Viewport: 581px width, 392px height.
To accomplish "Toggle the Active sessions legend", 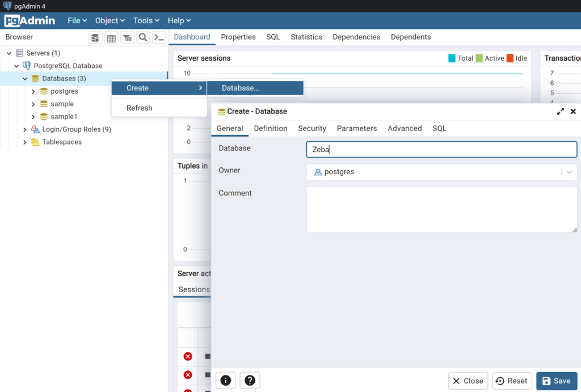I will 489,58.
